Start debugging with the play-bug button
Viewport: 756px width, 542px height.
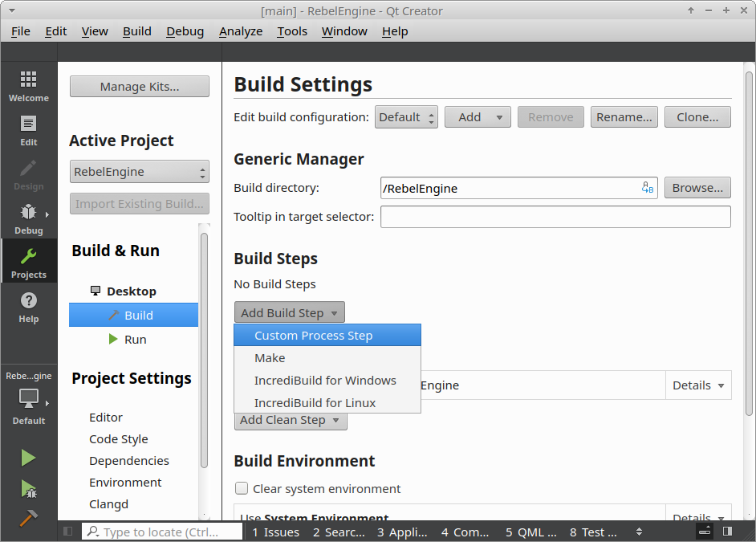(28, 489)
